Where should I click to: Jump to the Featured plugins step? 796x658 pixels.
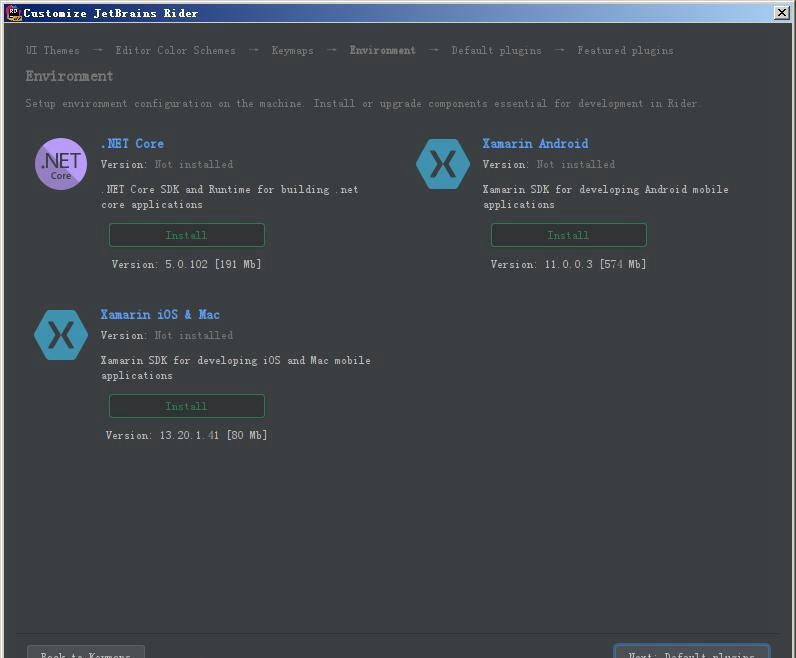[x=625, y=50]
